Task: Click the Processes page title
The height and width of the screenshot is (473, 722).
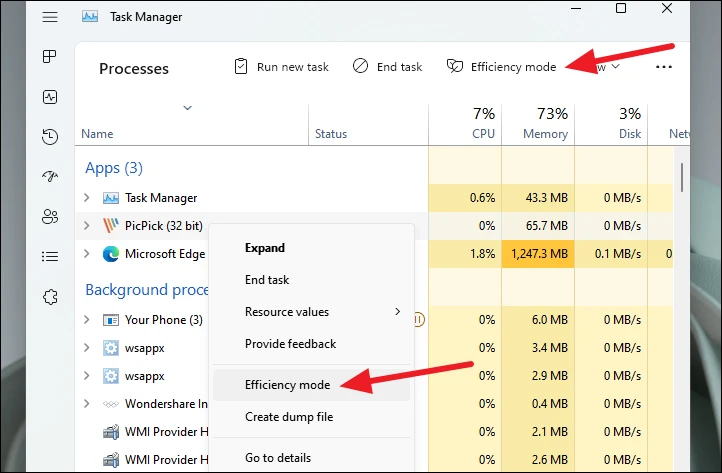Action: (134, 69)
